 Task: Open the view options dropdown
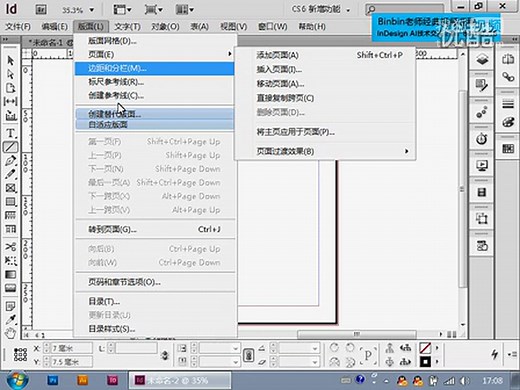[123, 10]
